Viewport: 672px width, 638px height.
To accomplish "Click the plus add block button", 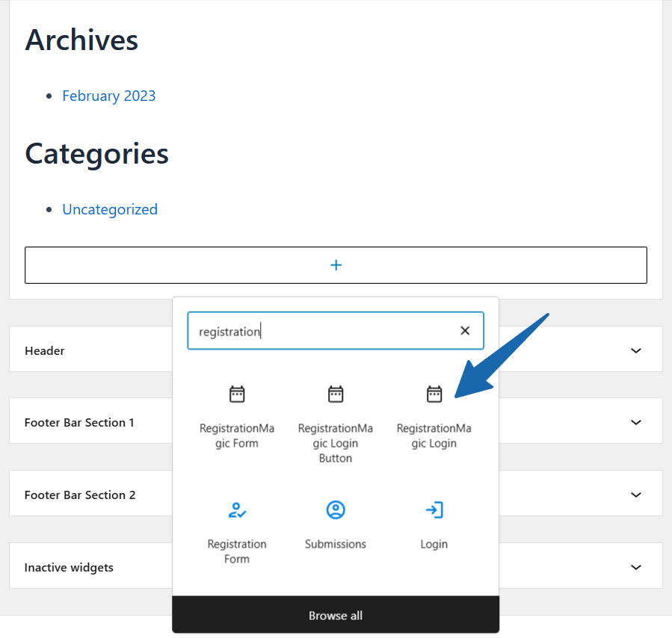I will [x=336, y=265].
